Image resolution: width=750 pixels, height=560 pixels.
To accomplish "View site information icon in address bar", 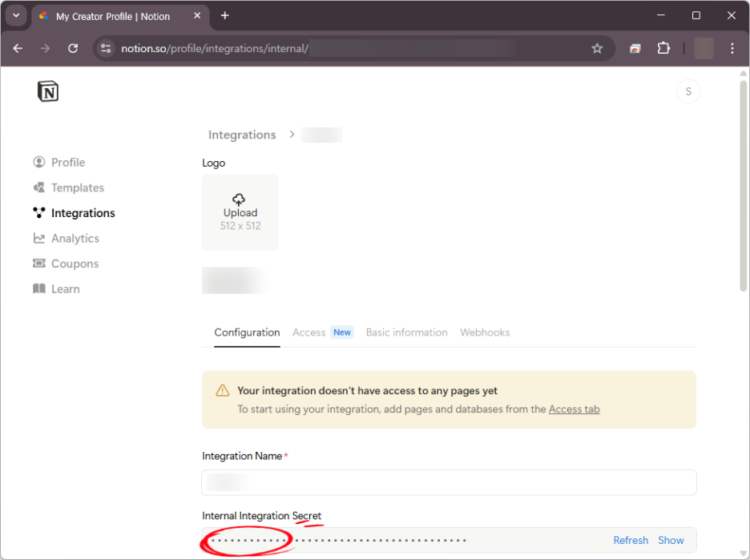I will tap(106, 48).
